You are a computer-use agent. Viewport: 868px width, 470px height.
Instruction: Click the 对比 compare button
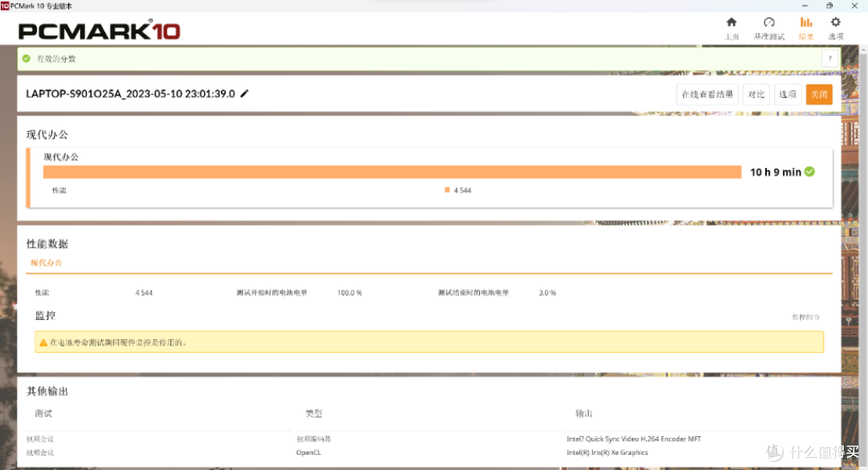pyautogui.click(x=755, y=94)
